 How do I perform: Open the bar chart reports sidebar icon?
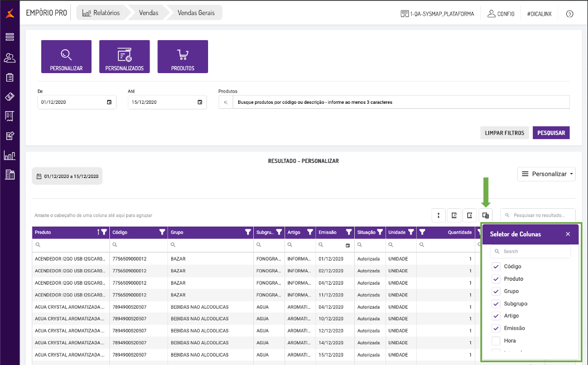[9, 155]
